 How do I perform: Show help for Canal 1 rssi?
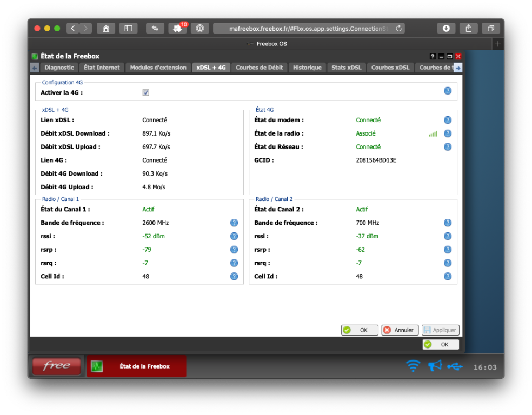click(234, 236)
